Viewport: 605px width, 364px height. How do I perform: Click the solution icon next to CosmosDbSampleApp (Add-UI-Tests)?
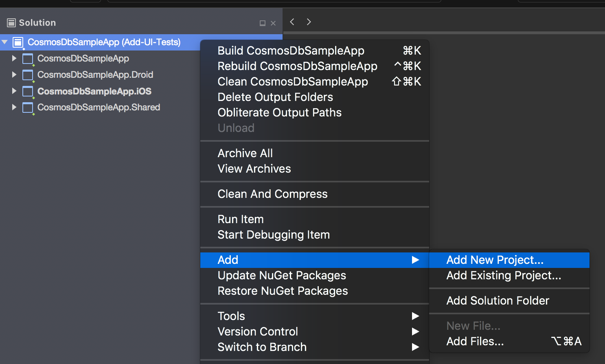click(18, 42)
